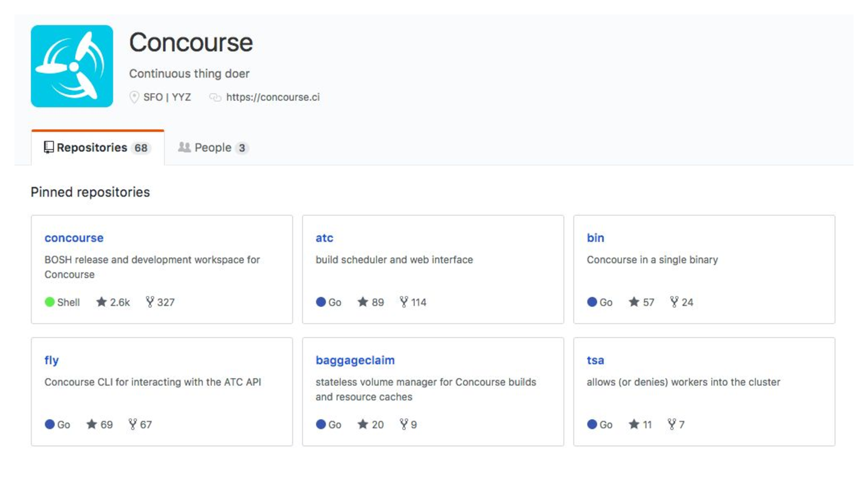
Task: Click the Concourse propeller logo avatar
Action: coord(72,66)
